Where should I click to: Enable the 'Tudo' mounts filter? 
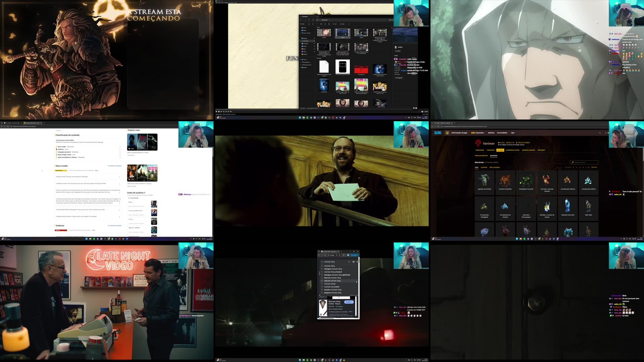point(476,167)
